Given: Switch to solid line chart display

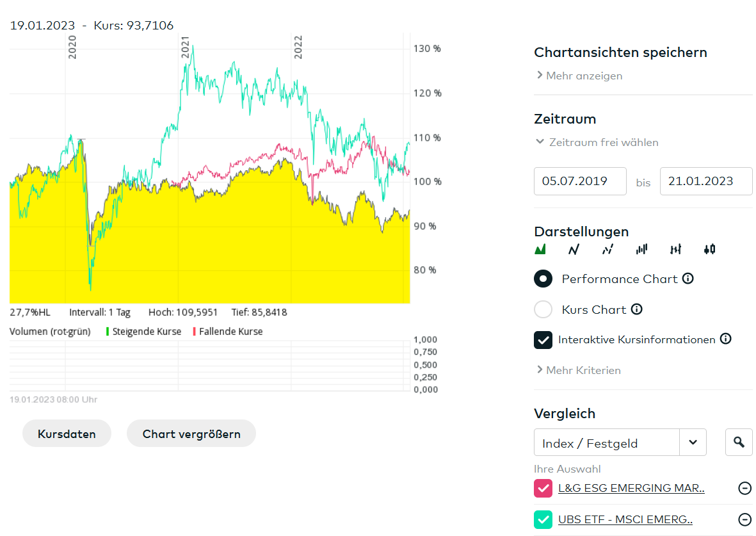Looking at the screenshot, I should pyautogui.click(x=574, y=249).
